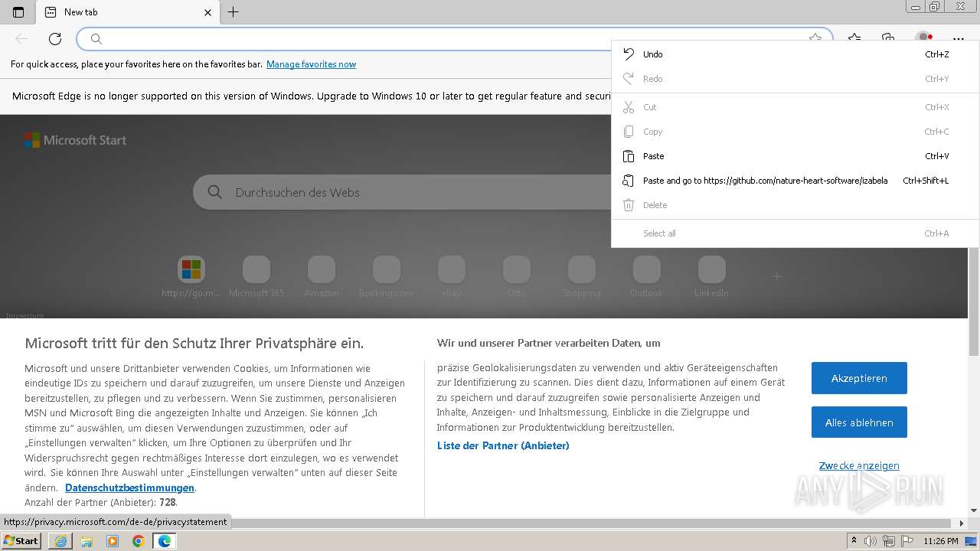Click the Akzeptieren button
Screen dimensions: 980x551
point(859,378)
